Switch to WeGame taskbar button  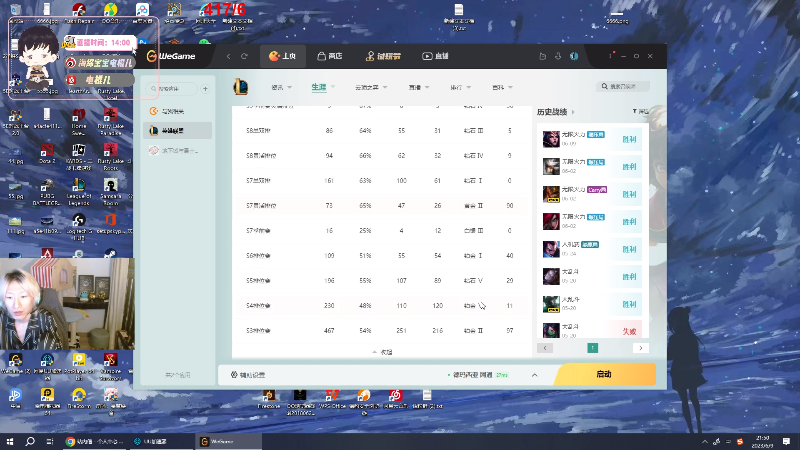[228, 441]
